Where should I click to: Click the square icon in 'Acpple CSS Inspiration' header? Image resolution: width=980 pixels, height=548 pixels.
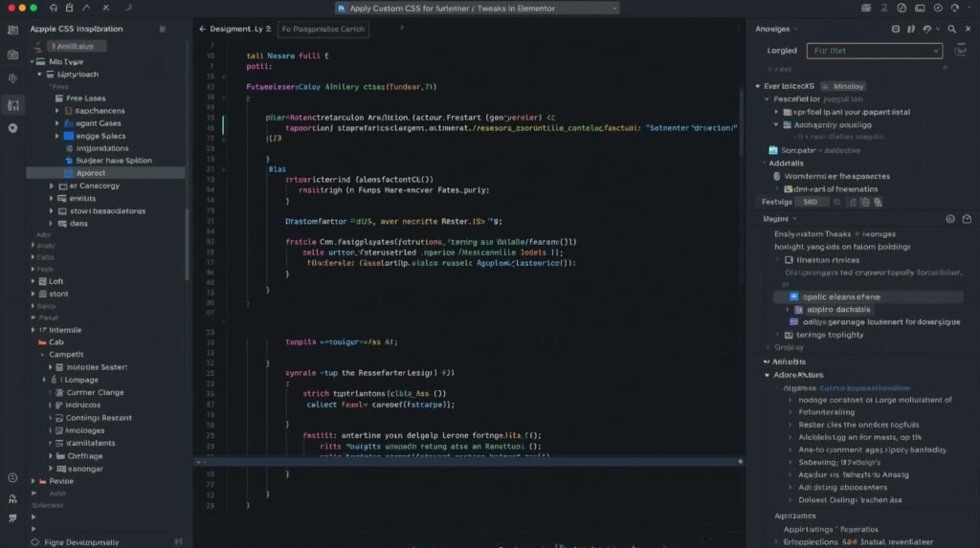163,30
